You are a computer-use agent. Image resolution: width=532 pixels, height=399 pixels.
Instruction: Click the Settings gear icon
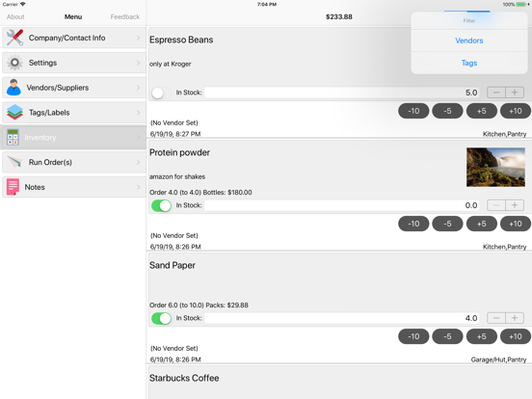coord(14,63)
